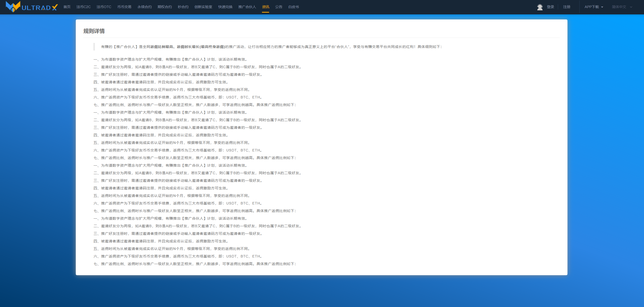Select the active 资讯 tab
The height and width of the screenshot is (307, 644).
coord(265,7)
